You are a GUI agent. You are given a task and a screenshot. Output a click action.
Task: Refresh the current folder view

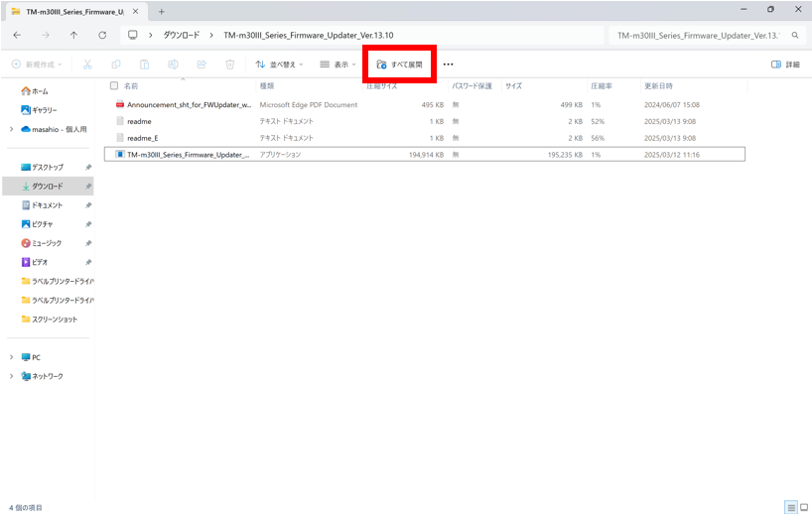click(102, 35)
